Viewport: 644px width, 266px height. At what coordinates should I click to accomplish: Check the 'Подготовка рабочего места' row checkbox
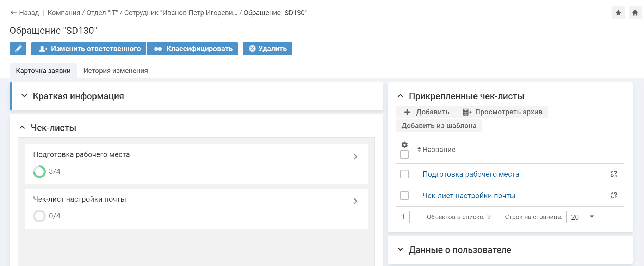(404, 174)
